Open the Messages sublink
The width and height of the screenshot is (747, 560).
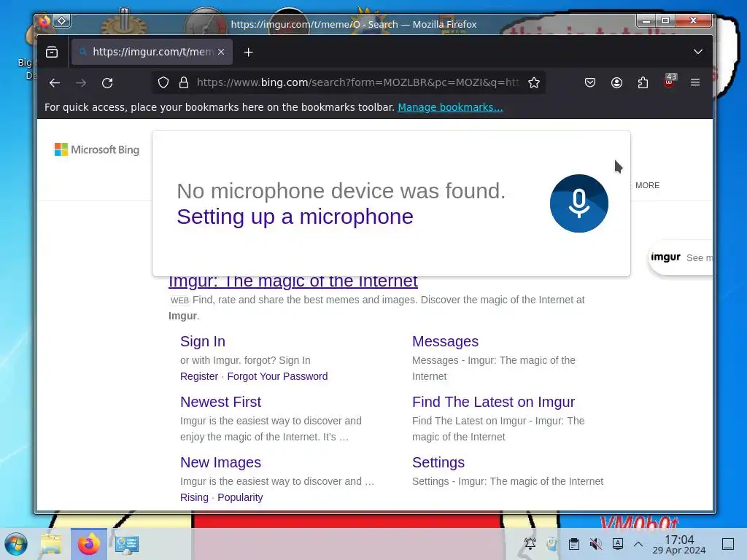click(x=445, y=341)
